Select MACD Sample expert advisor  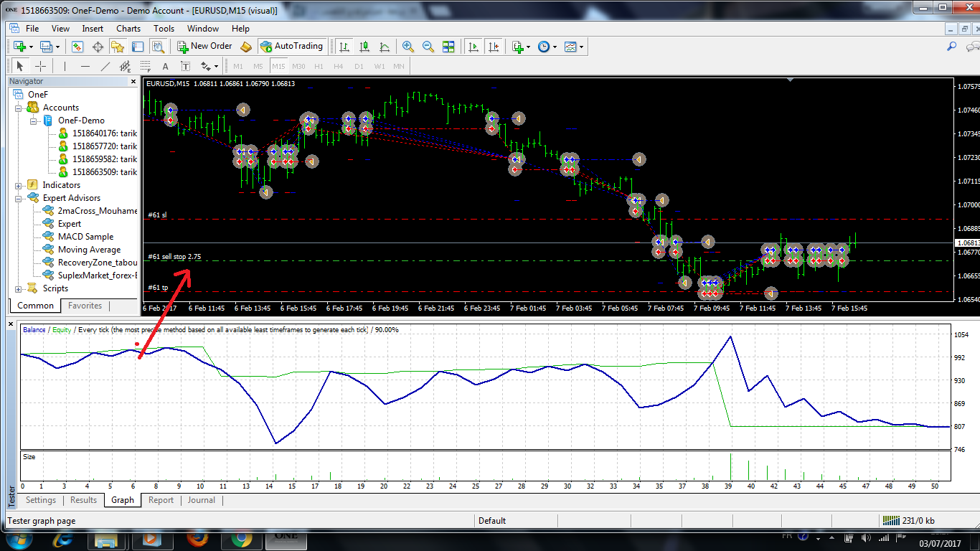click(x=85, y=237)
